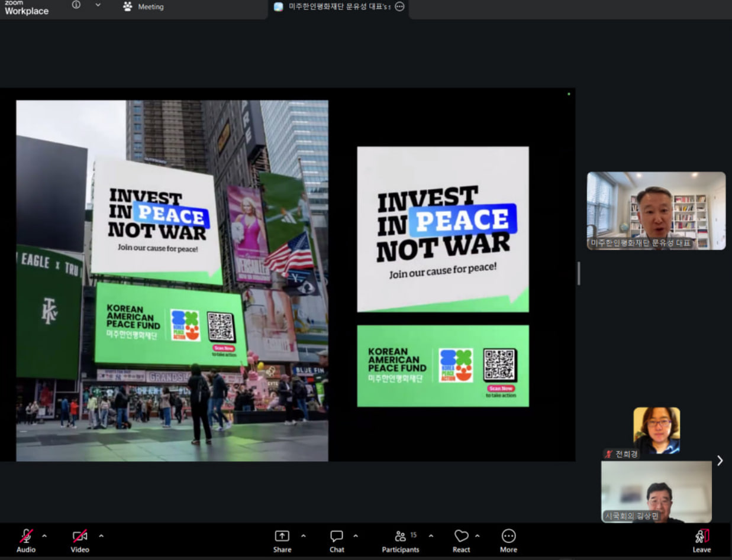Click the Korea Peace Action logo on right slide
Viewport: 732px width, 560px height.
(x=456, y=365)
